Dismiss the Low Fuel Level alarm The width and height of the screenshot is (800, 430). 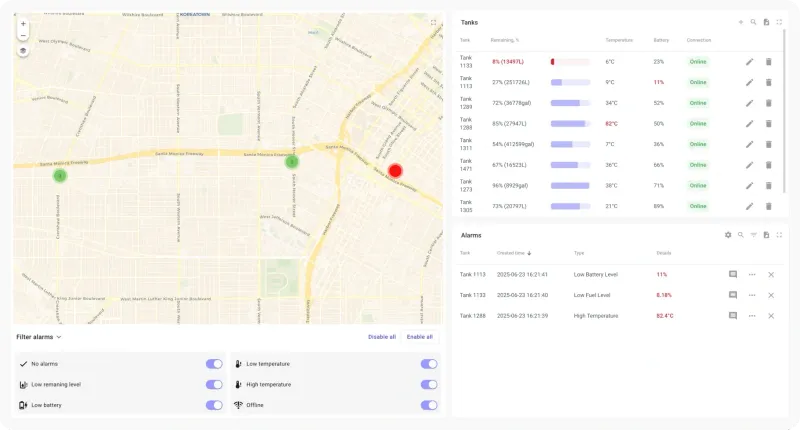coord(771,295)
